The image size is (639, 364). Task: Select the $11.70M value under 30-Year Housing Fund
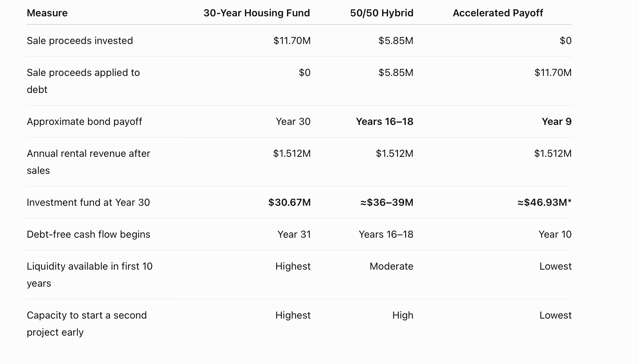pyautogui.click(x=292, y=41)
